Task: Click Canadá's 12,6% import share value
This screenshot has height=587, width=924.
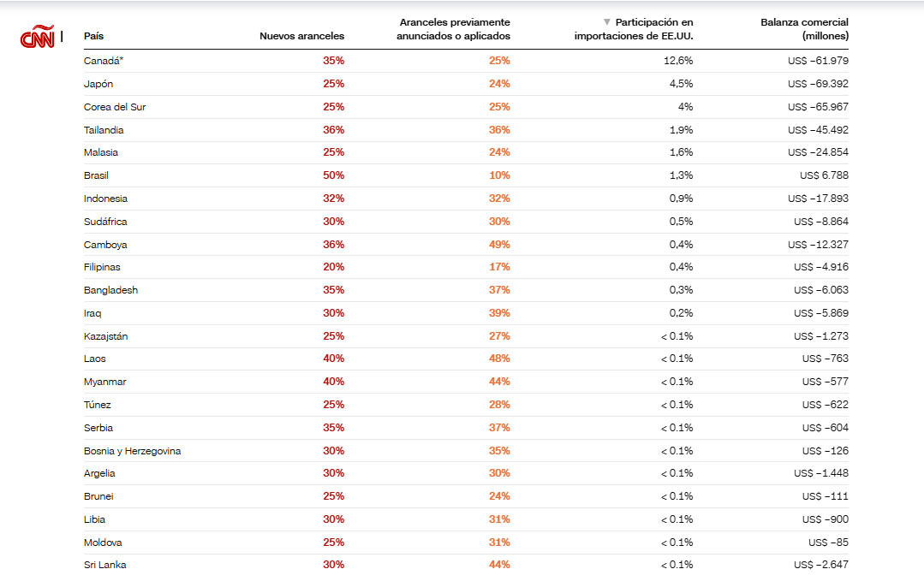Action: (678, 61)
